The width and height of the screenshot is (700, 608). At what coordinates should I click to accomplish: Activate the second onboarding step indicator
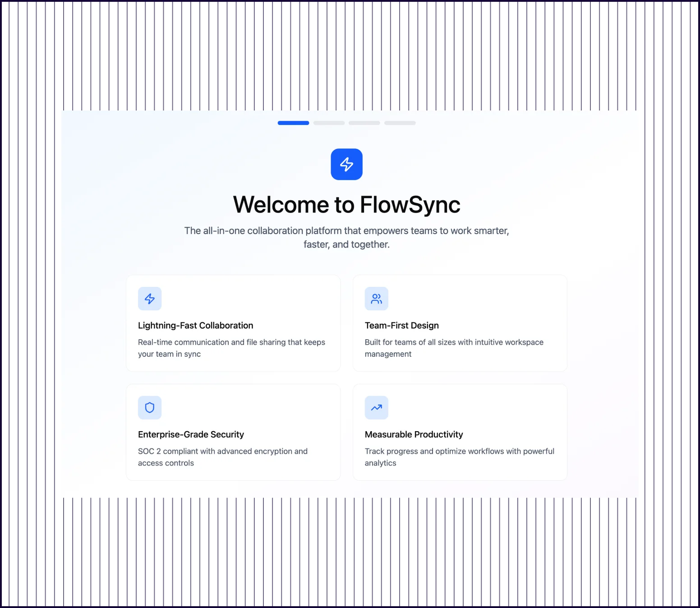click(329, 123)
